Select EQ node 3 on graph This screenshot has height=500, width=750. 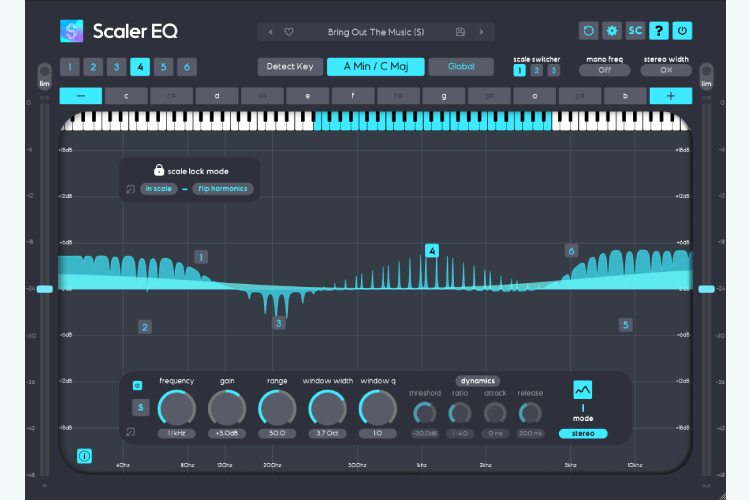[279, 323]
